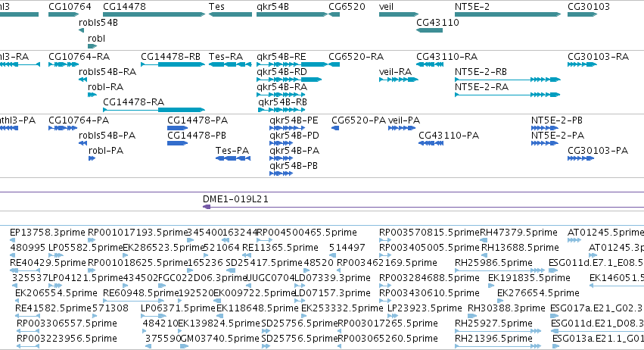Open transcript CG6520-RA

pos(356,57)
